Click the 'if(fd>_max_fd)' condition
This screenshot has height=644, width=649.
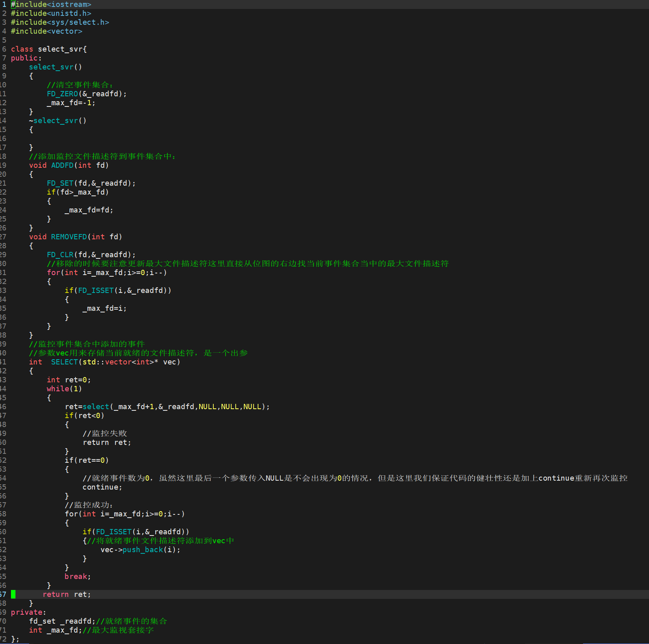click(78, 192)
